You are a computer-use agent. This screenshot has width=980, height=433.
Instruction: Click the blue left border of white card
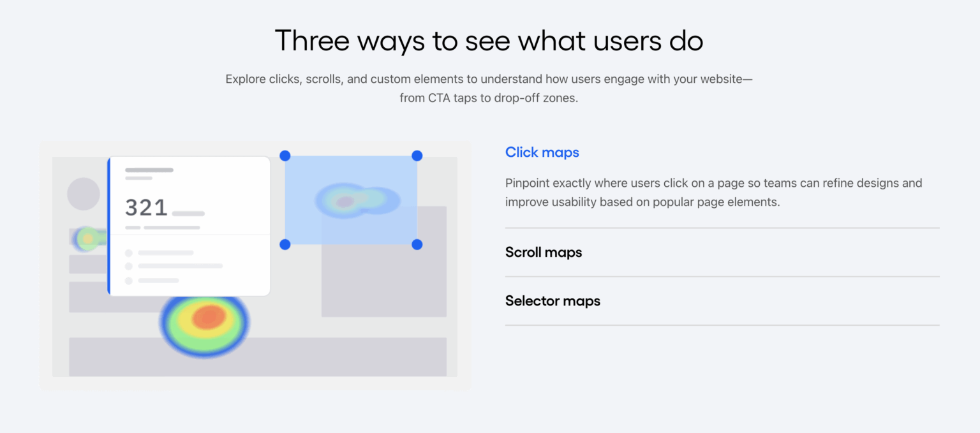pos(109,226)
